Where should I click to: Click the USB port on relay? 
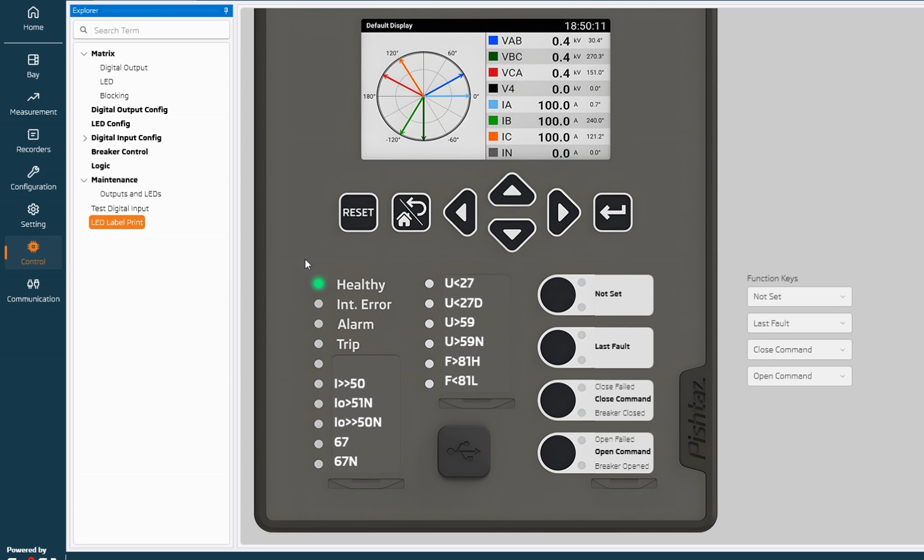(x=464, y=451)
